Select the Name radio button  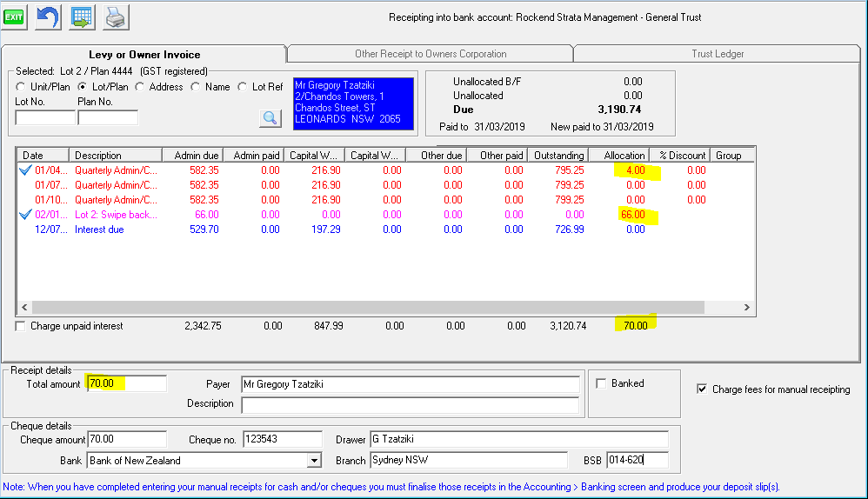click(196, 87)
